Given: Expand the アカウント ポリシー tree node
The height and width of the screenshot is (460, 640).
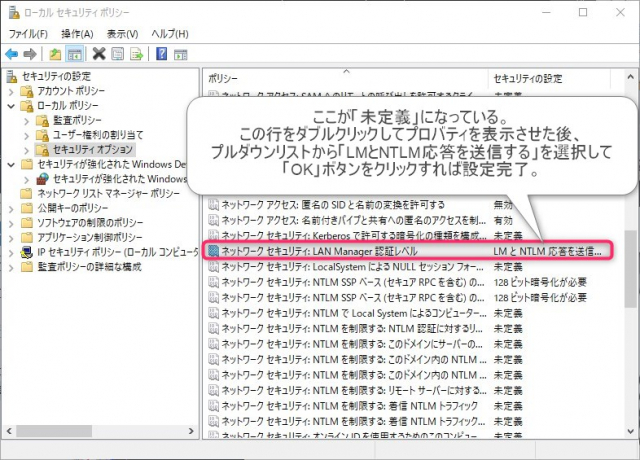Looking at the screenshot, I should tap(11, 91).
